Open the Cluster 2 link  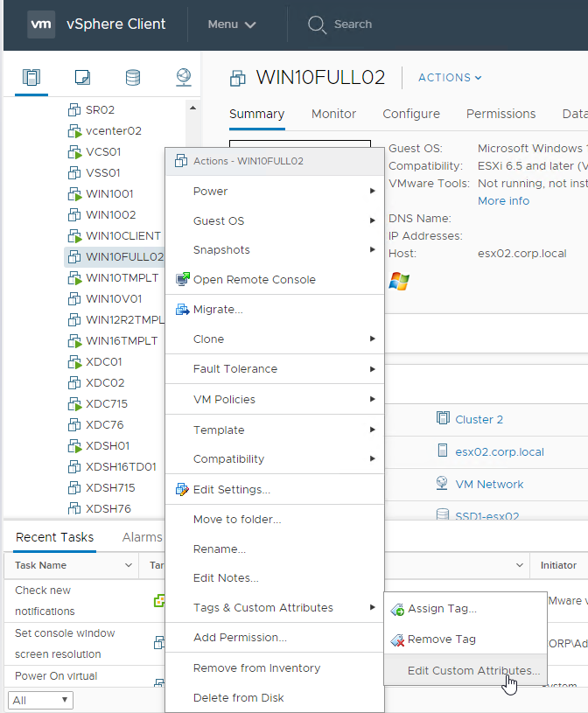click(x=479, y=419)
